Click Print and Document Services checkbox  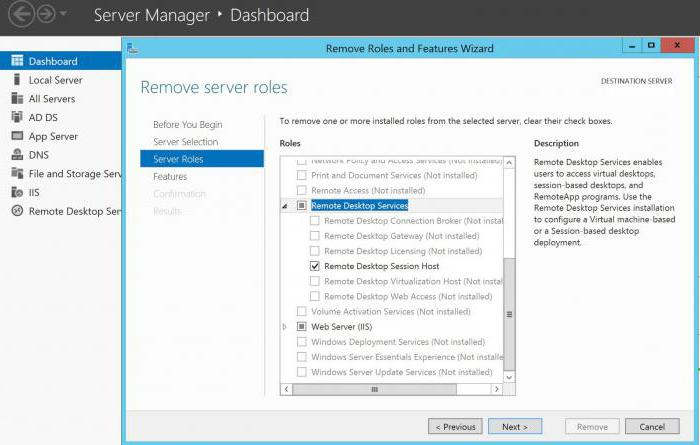pos(302,175)
